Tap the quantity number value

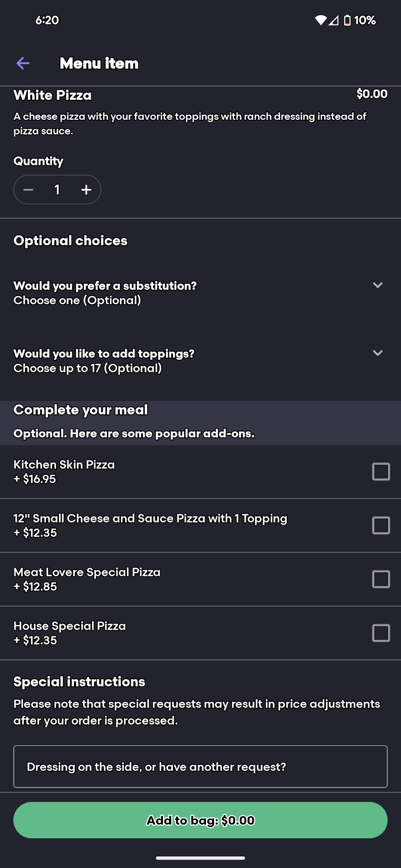[x=57, y=190]
